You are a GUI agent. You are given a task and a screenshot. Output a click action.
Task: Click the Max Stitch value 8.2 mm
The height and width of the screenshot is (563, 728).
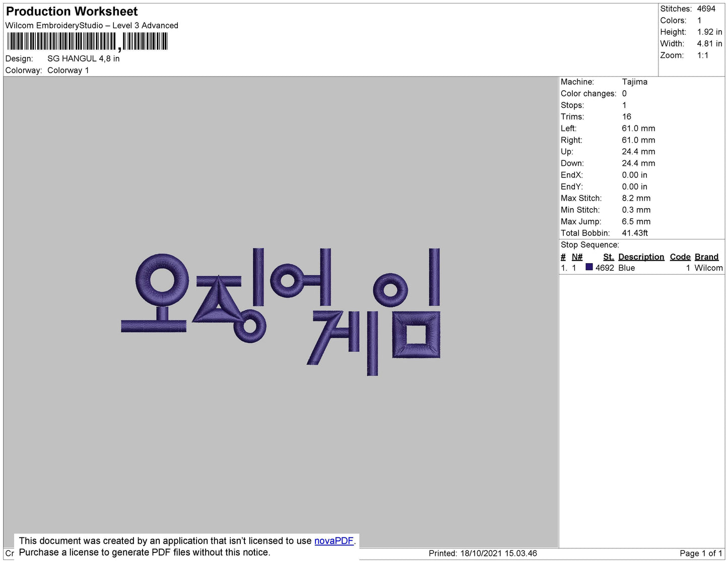[636, 198]
